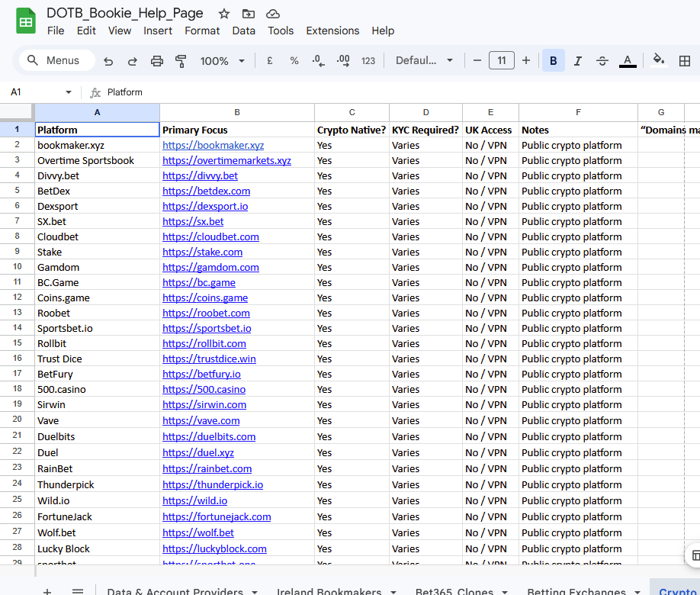Undo the last action
Screen dimensions: 700x595
108,61
